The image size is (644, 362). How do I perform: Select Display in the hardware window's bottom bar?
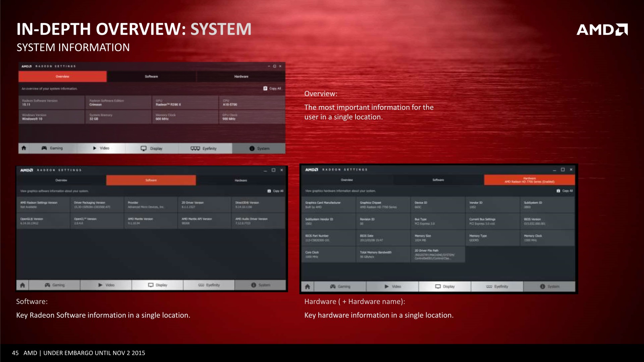tap(445, 287)
